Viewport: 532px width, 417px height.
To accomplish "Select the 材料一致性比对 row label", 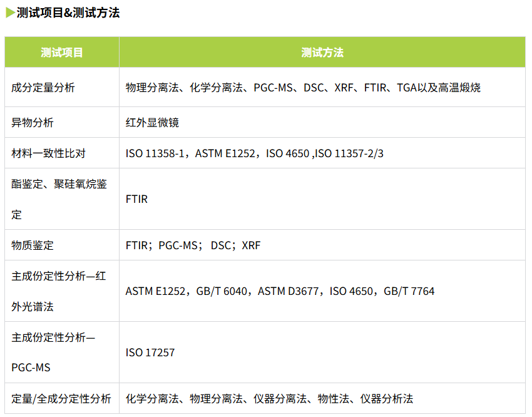I will pyautogui.click(x=48, y=153).
